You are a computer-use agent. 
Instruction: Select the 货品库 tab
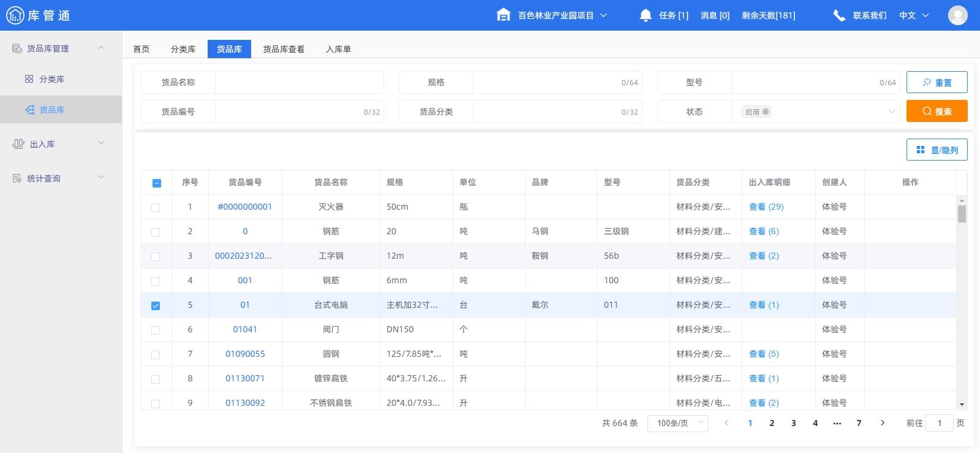[x=229, y=49]
